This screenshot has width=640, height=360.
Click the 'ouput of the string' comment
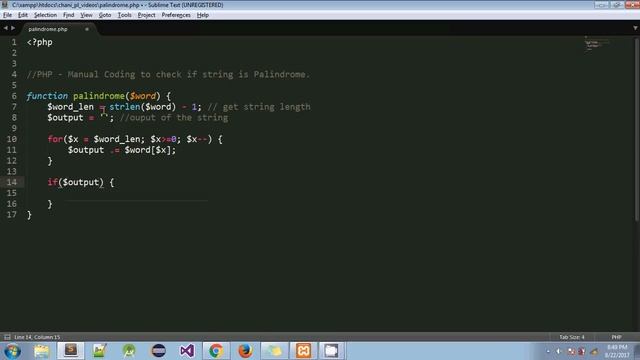(174, 118)
